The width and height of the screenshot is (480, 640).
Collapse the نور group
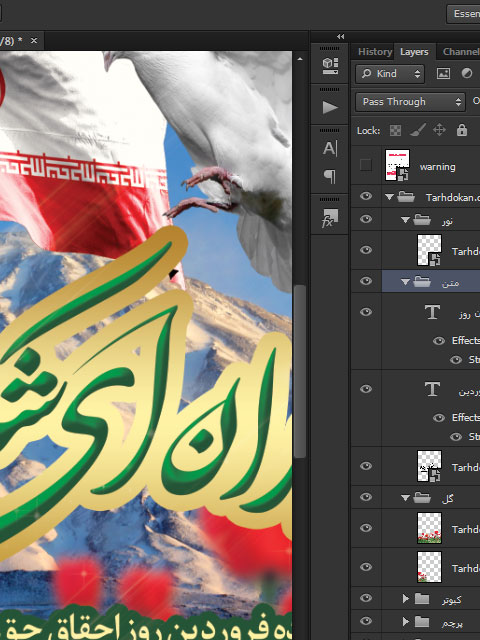click(405, 220)
